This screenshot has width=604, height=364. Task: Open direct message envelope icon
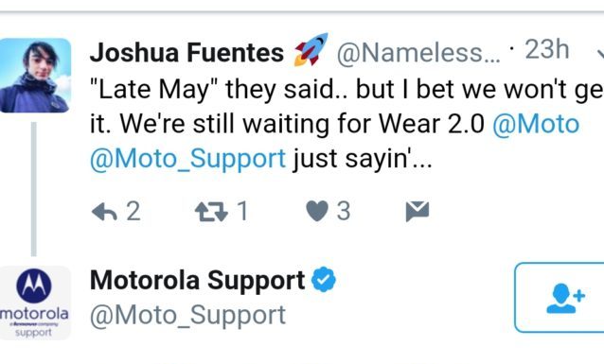417,211
